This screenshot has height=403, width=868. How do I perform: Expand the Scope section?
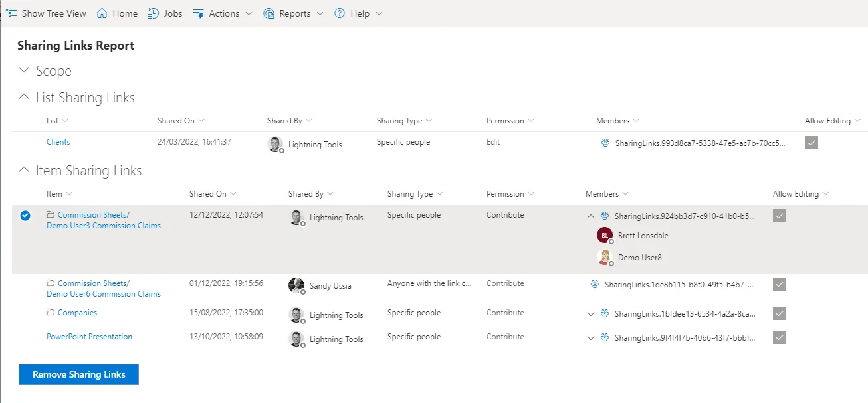25,71
